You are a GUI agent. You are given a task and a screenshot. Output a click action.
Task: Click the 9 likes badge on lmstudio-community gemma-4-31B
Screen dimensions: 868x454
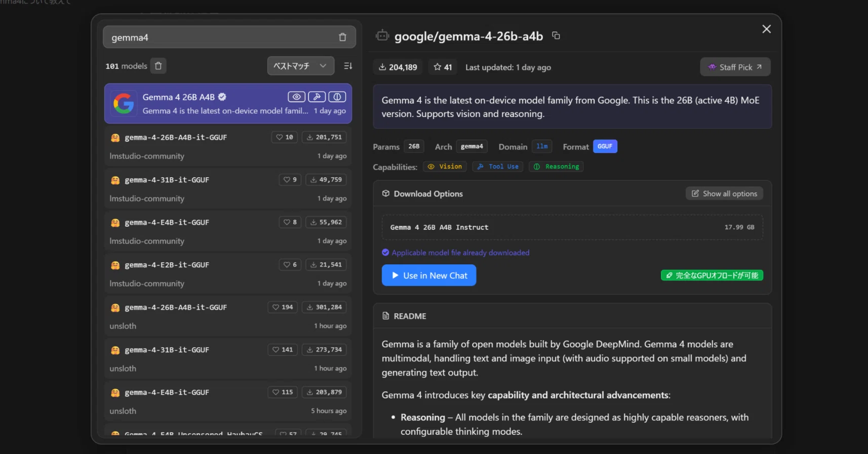click(x=290, y=180)
